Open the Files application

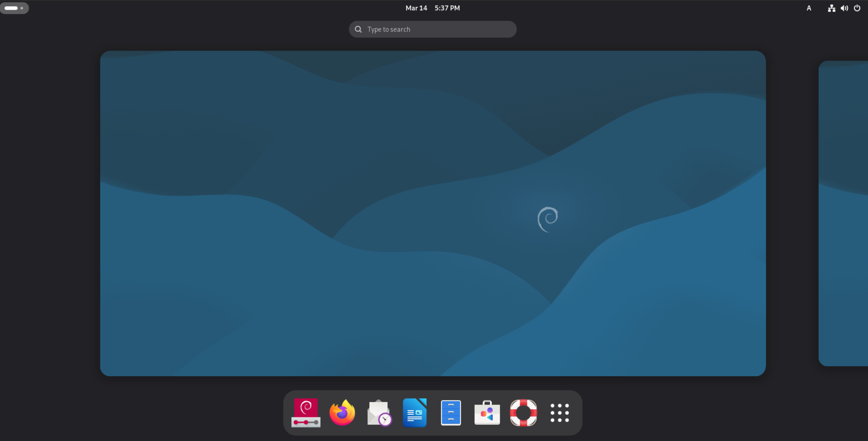451,413
